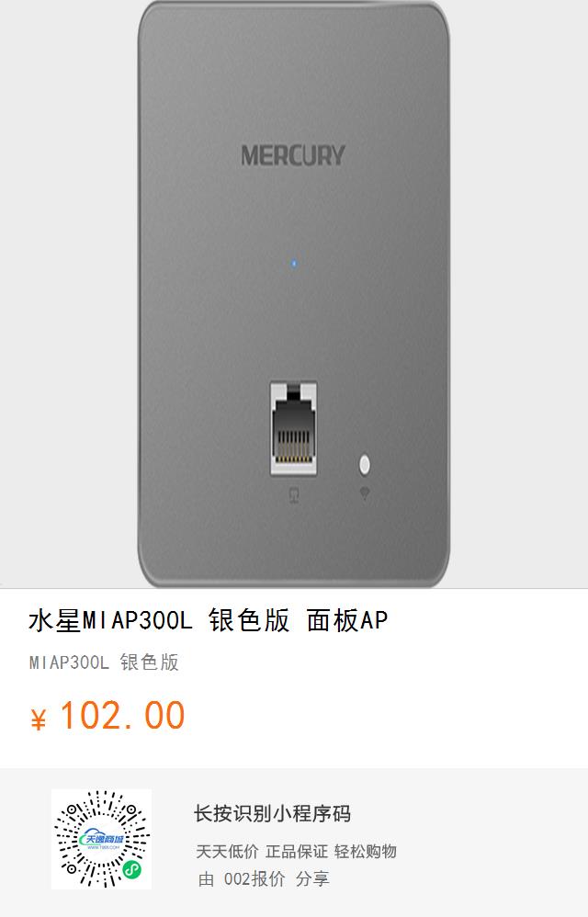The width and height of the screenshot is (588, 917).
Task: Click the MERCURY brand logo on the panel
Action: [293, 155]
